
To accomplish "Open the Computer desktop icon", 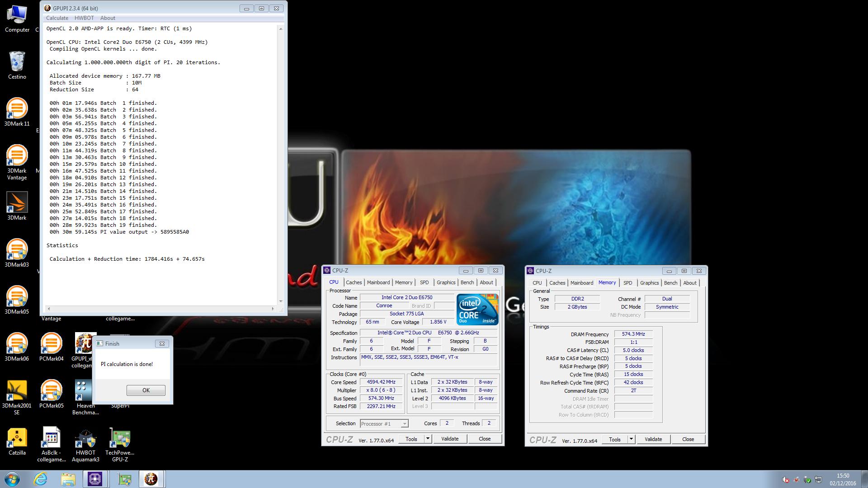I will pyautogui.click(x=17, y=19).
